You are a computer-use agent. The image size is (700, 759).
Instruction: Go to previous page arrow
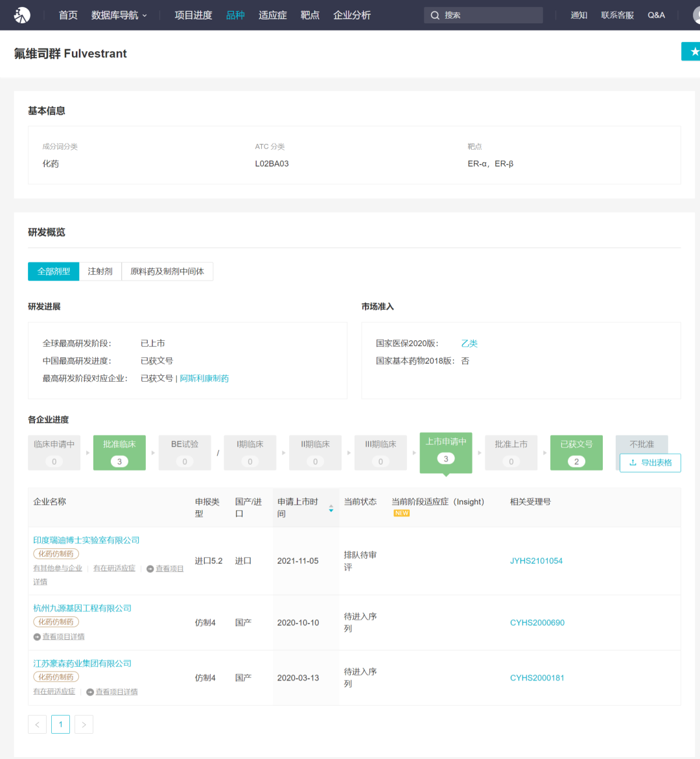point(38,724)
